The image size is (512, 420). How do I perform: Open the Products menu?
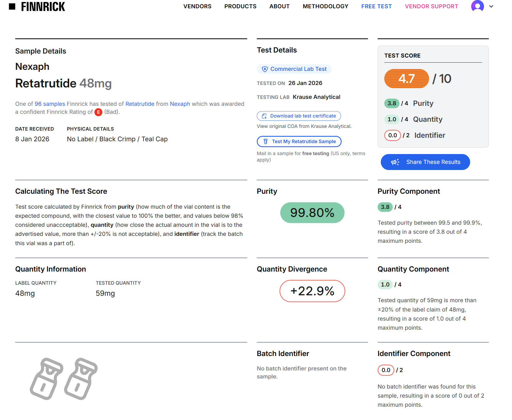240,6
